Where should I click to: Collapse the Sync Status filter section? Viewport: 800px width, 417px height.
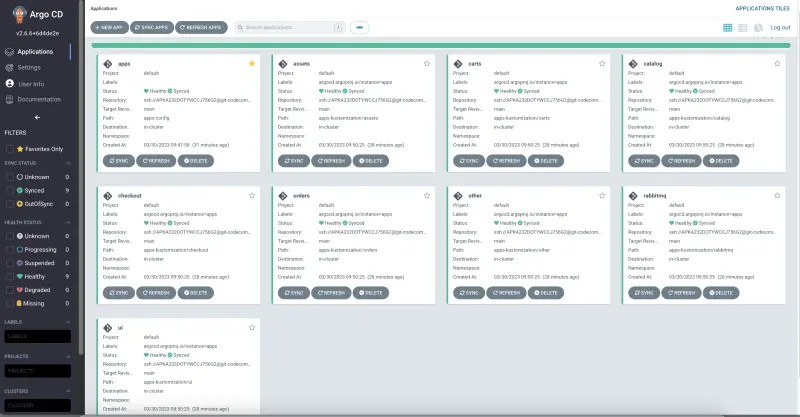pyautogui.click(x=69, y=162)
